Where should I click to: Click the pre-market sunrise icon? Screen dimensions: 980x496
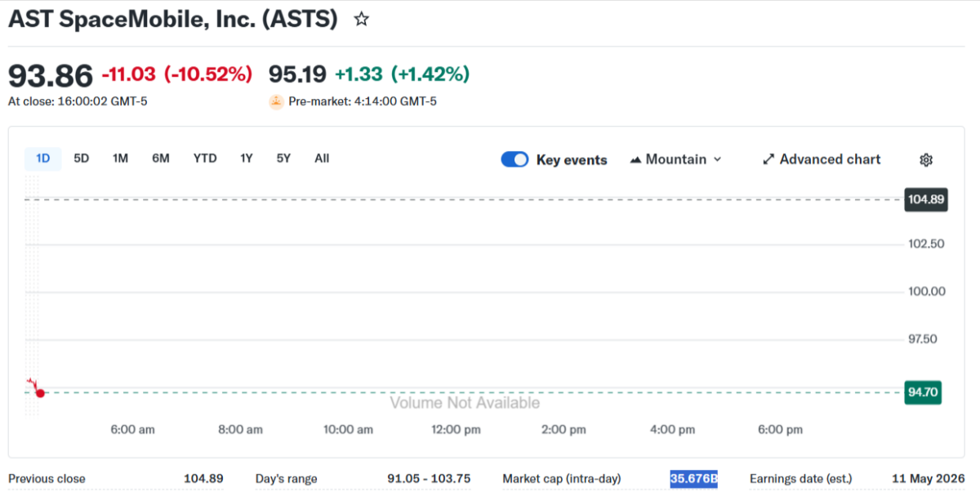point(276,101)
